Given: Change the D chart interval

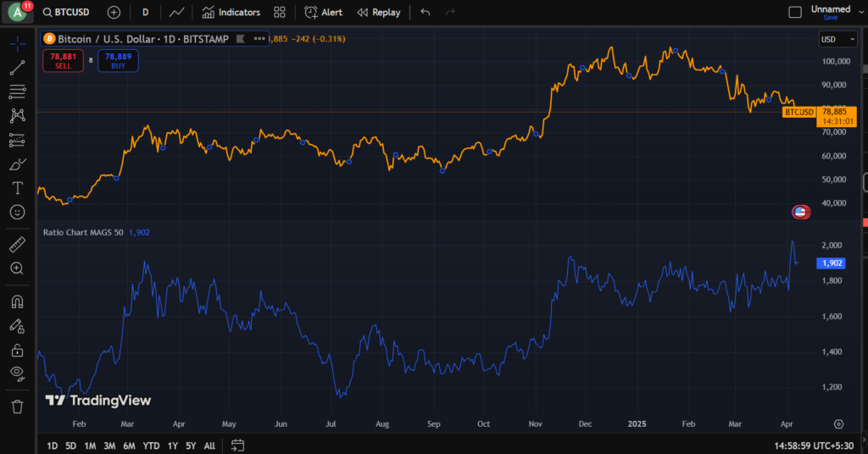Looking at the screenshot, I should (145, 12).
